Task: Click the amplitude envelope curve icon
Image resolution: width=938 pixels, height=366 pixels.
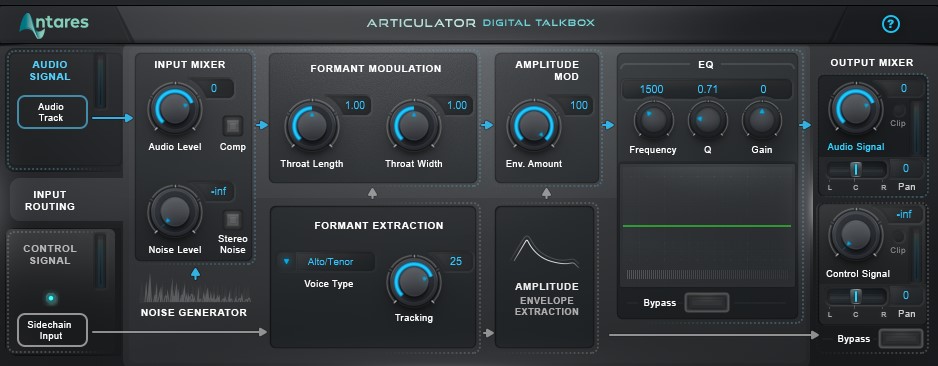Action: (x=546, y=251)
